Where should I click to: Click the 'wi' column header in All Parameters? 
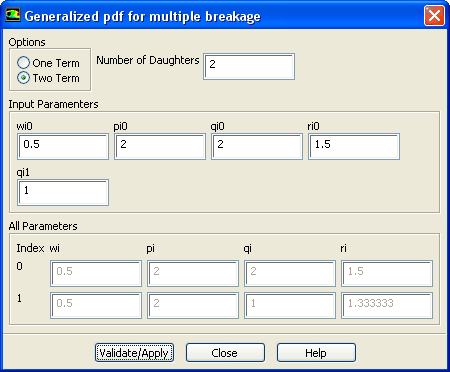[x=55, y=248]
